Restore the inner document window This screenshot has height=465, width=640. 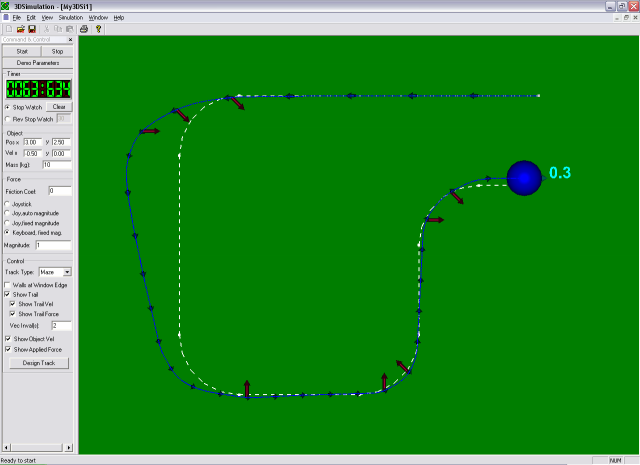626,18
